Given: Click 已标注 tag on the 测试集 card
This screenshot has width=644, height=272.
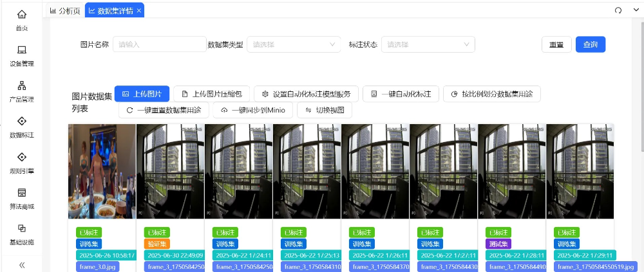Looking at the screenshot, I should tap(498, 232).
